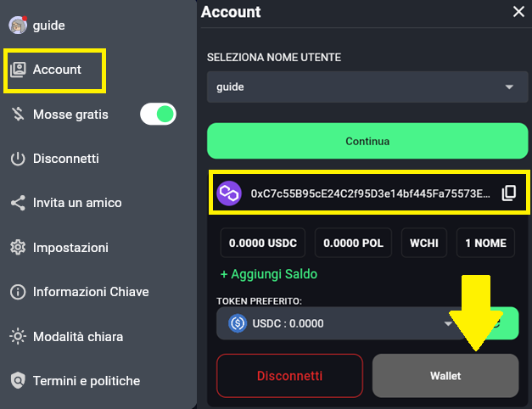
Task: Click the red Disconnetti button
Action: [289, 375]
